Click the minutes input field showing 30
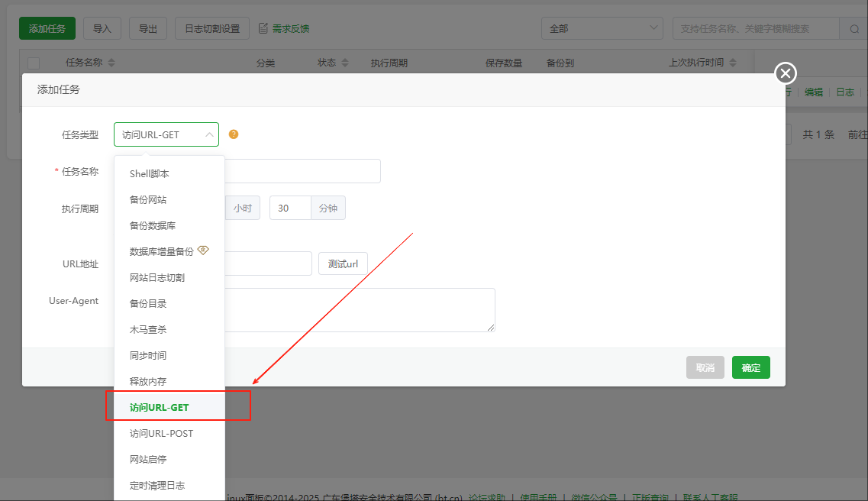The image size is (868, 501). [290, 208]
